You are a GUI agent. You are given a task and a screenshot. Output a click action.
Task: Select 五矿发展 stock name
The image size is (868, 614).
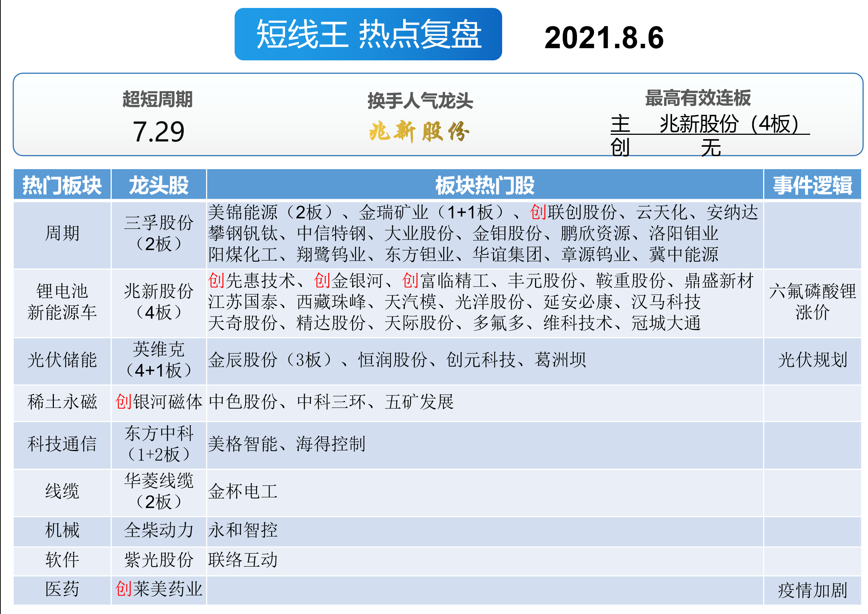pyautogui.click(x=419, y=402)
